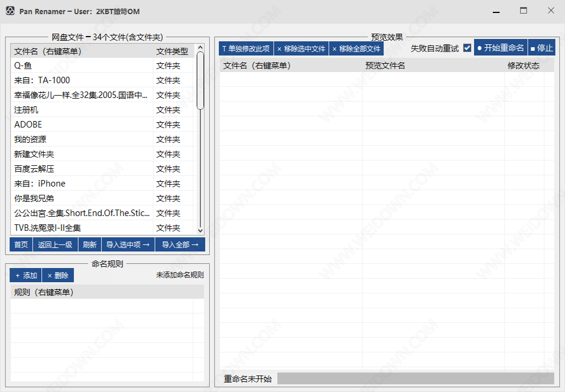Screen dimensions: 565x392
Task: Select the 幸福像花儿一样 folder row
Action: pyautogui.click(x=102, y=95)
